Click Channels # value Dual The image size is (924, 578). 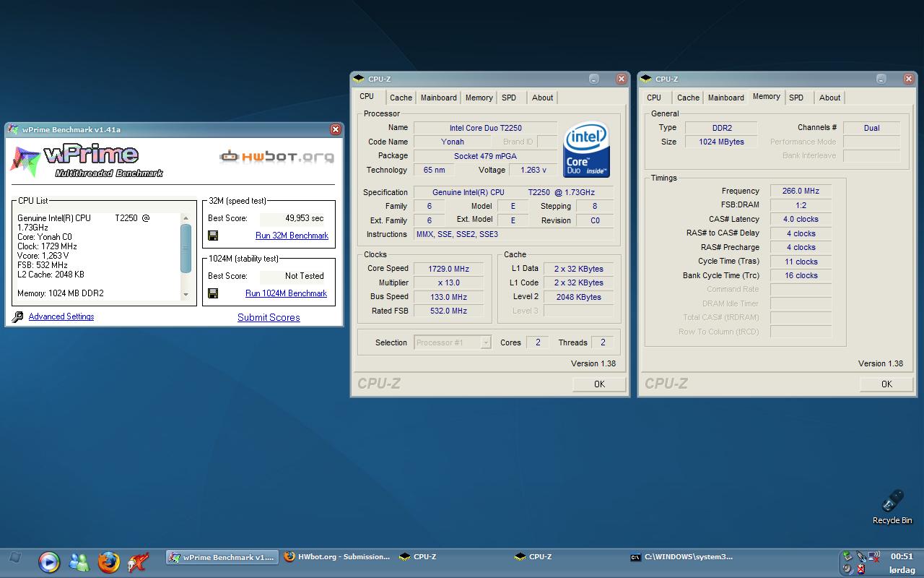tap(871, 128)
